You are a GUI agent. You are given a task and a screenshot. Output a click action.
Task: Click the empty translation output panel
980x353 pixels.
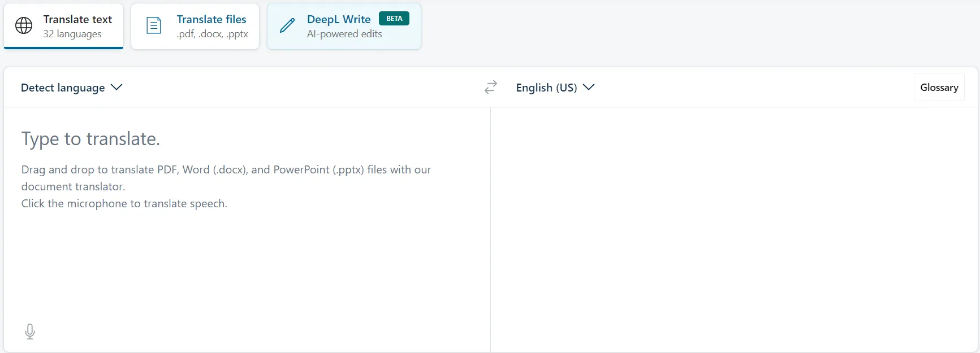[x=734, y=229]
